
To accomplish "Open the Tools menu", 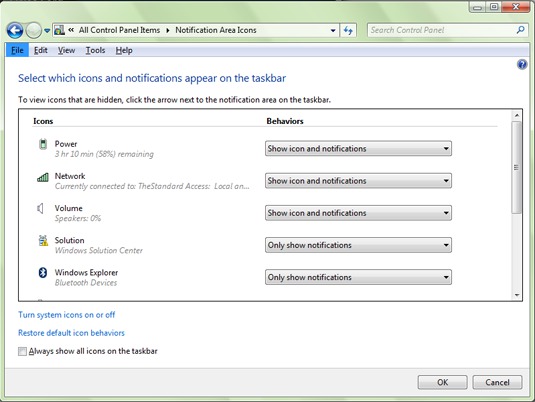I will pyautogui.click(x=95, y=51).
